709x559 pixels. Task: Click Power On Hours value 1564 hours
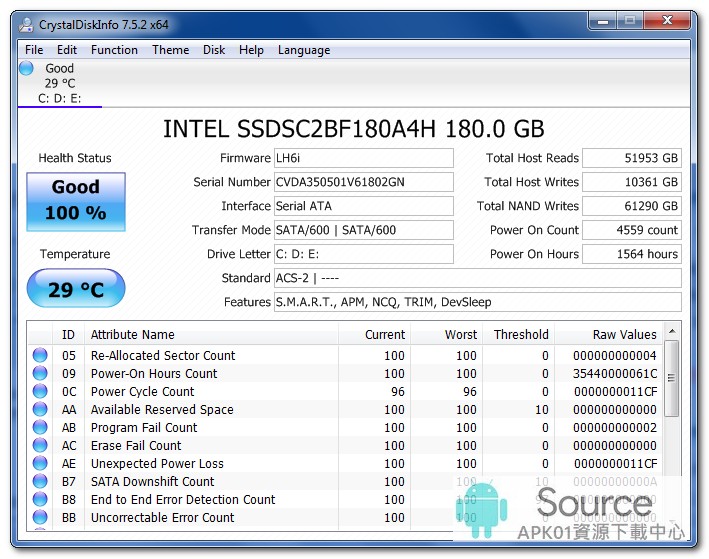632,254
